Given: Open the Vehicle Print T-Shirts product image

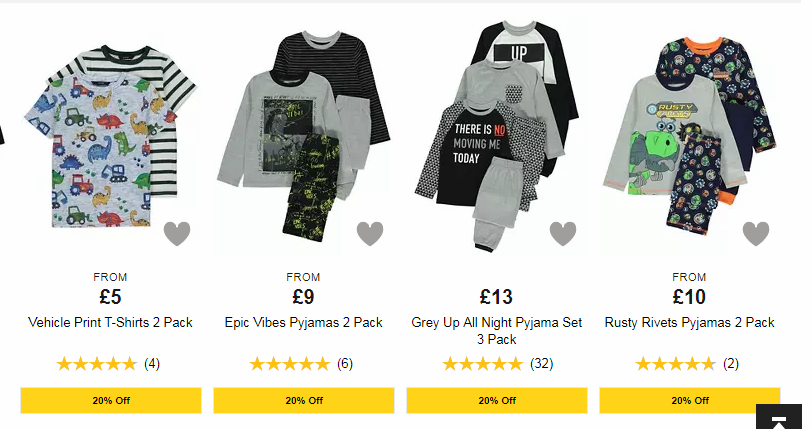Looking at the screenshot, I should 110,136.
